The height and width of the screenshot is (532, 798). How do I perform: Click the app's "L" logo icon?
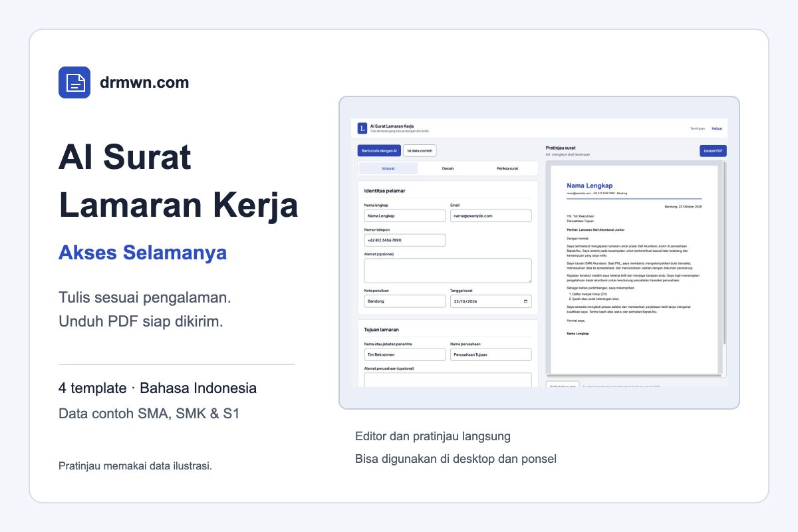tap(362, 128)
